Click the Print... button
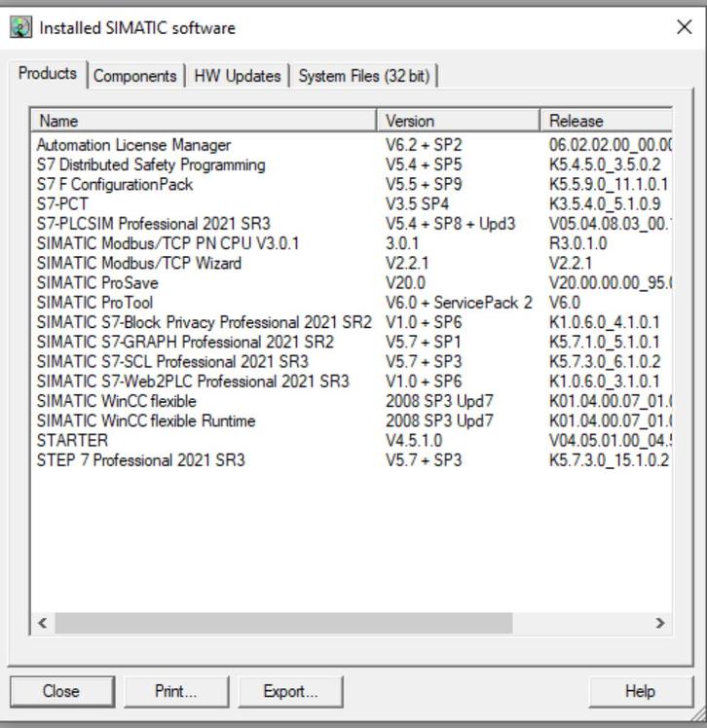 175,691
